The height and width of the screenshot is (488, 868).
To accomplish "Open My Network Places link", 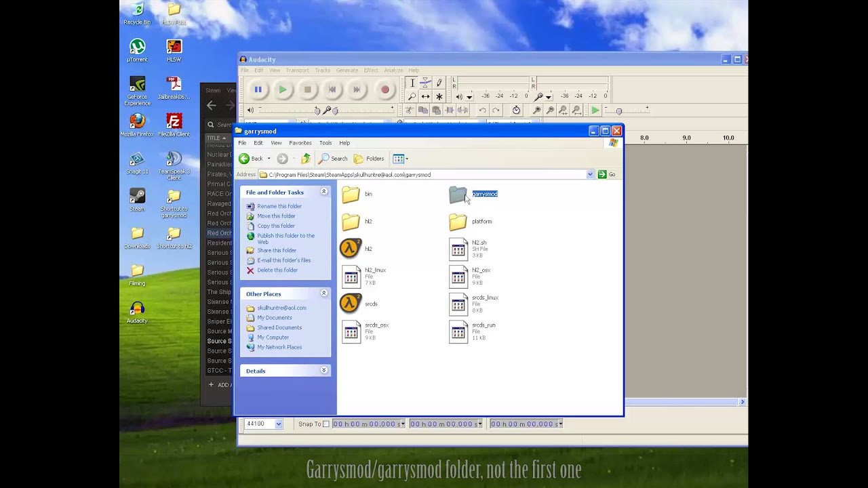I will coord(279,347).
